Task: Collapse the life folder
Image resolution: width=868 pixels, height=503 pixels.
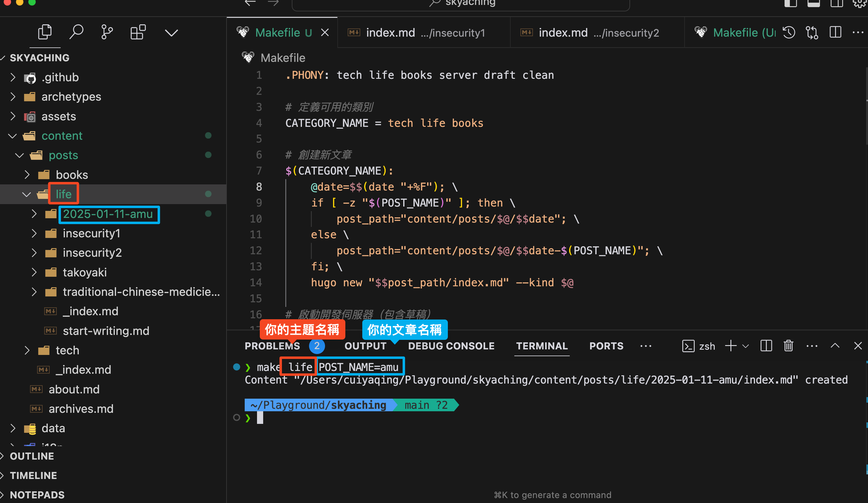Action: [x=113, y=194]
